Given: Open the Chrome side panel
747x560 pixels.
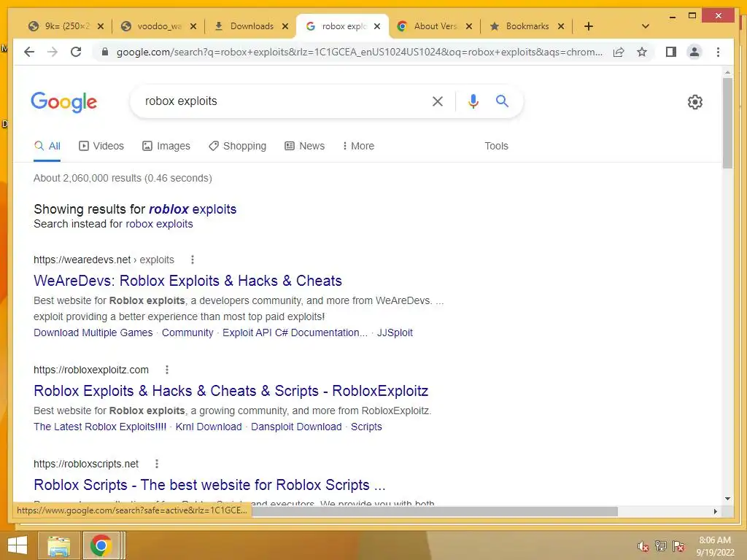Looking at the screenshot, I should pyautogui.click(x=671, y=52).
